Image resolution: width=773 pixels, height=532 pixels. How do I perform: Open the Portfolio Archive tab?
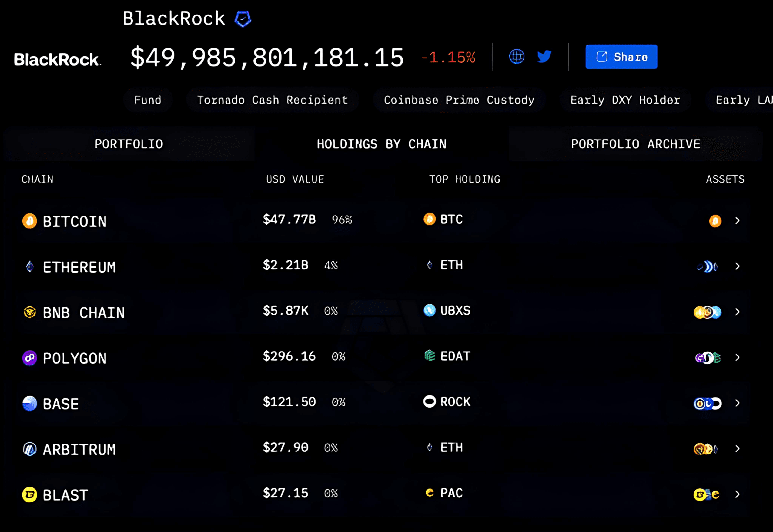point(635,144)
